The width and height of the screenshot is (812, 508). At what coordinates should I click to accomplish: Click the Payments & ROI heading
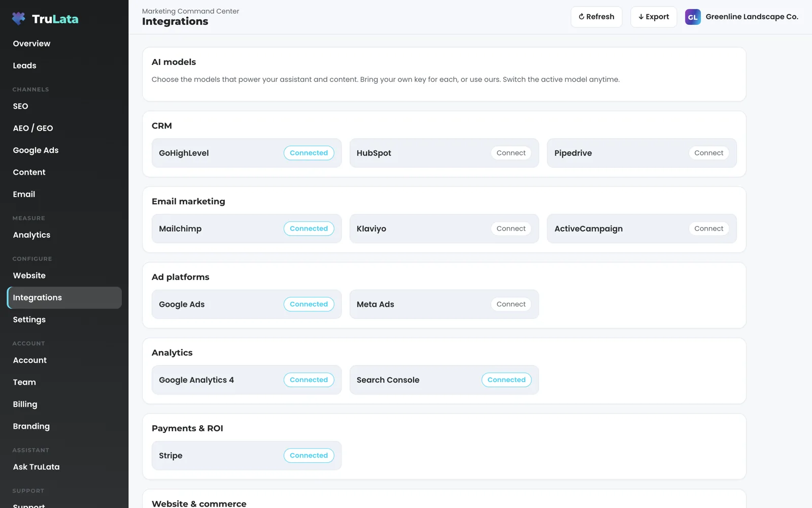coord(187,428)
